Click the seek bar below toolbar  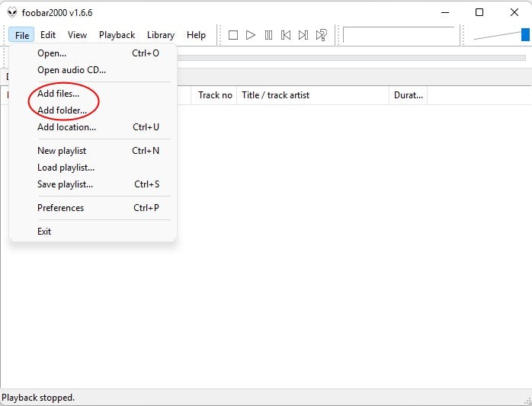coord(351,57)
